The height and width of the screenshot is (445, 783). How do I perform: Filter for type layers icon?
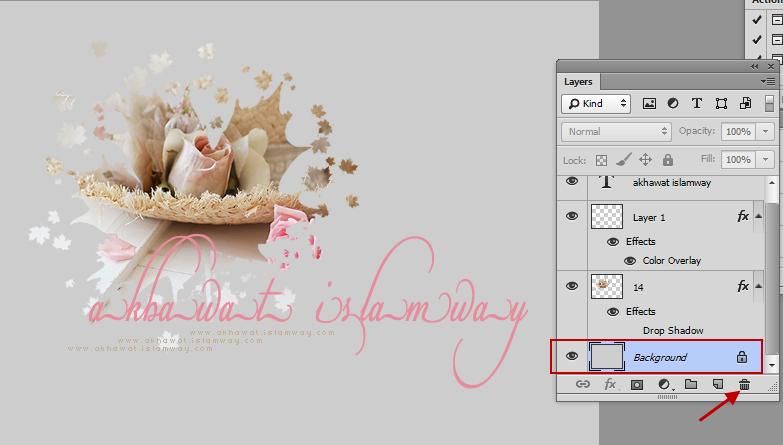tap(697, 103)
